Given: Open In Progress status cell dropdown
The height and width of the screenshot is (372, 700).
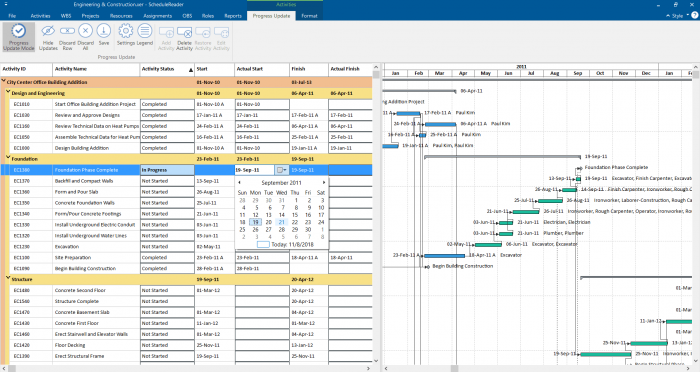Looking at the screenshot, I should point(167,170).
